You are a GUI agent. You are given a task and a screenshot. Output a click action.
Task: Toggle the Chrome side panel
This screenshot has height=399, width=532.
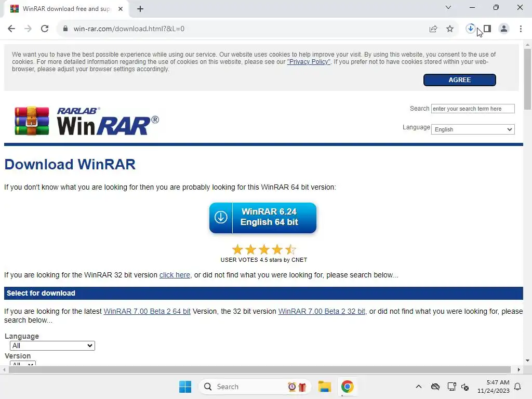[x=487, y=29]
